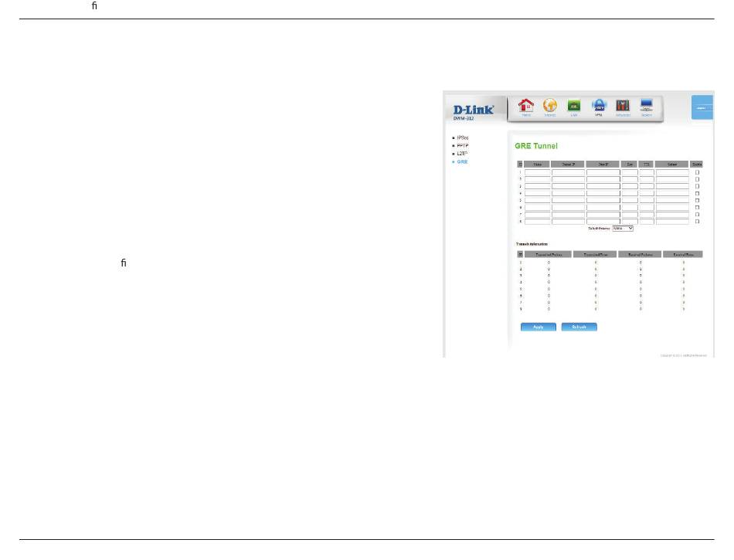Click the Subnet column header
The height and width of the screenshot is (560, 734).
pos(671,165)
